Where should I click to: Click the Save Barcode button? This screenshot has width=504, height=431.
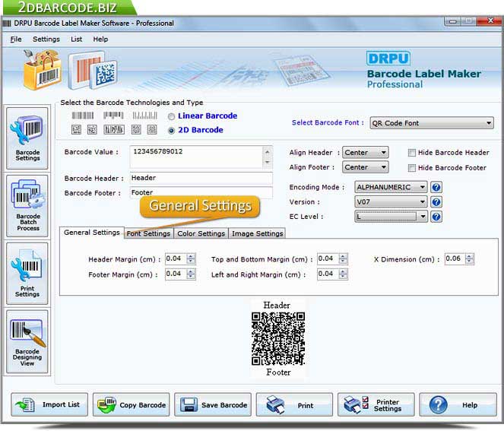[x=213, y=404]
